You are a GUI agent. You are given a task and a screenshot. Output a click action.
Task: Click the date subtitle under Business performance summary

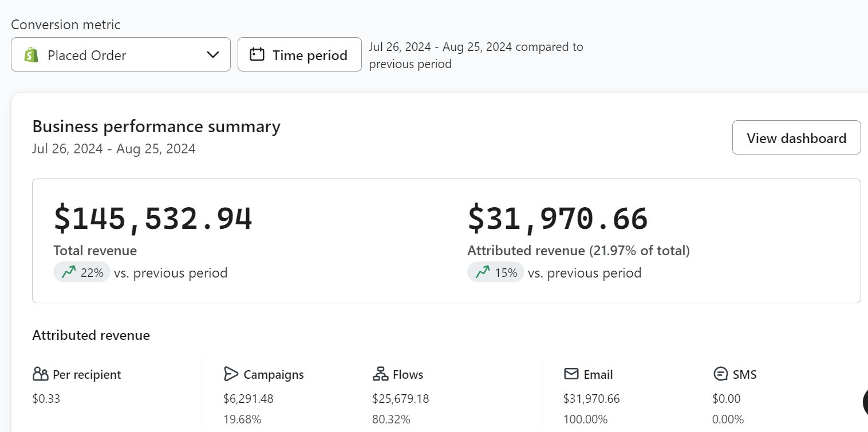pyautogui.click(x=114, y=149)
